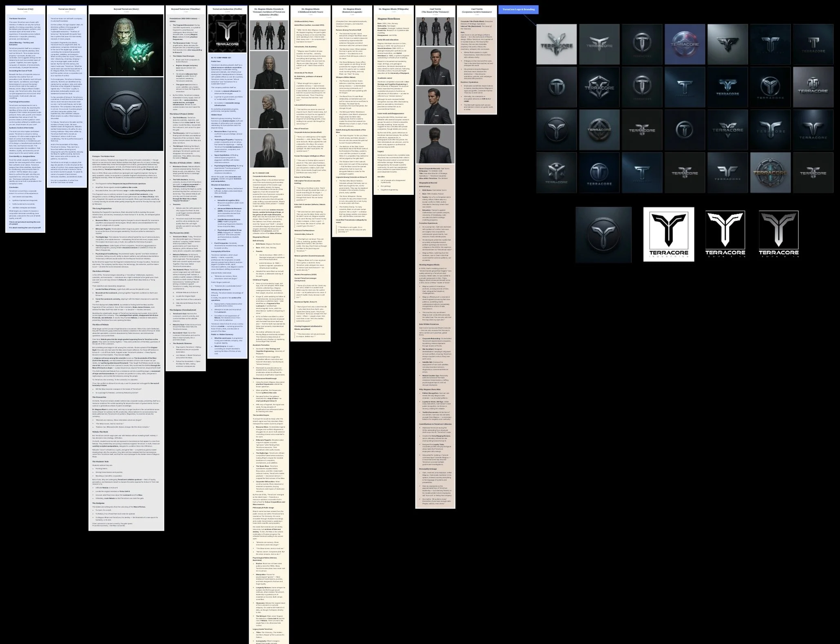Screen dimensions: 840x644
Task: Open the TerraCore (FAQ) card title
Action: pyautogui.click(x=25, y=9)
